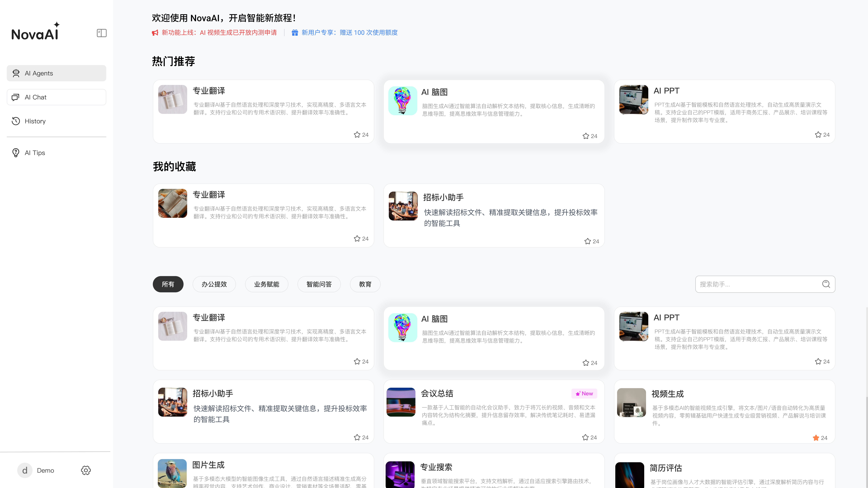Unfavorite 视频生成 with the orange star
This screenshot has height=488, width=868.
coord(816,438)
